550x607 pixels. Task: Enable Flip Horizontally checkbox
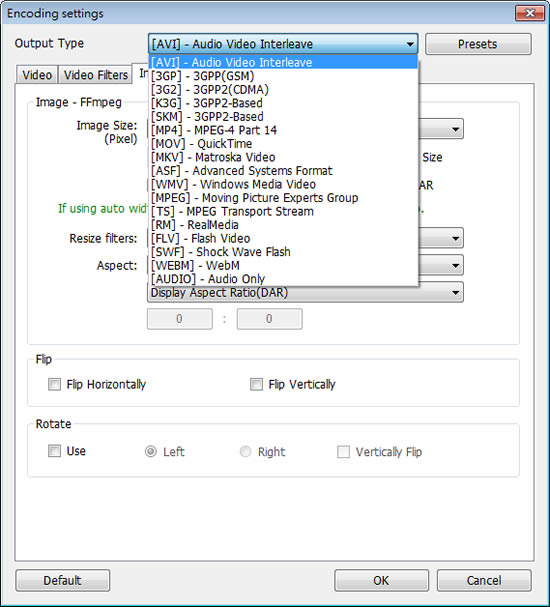click(x=54, y=384)
